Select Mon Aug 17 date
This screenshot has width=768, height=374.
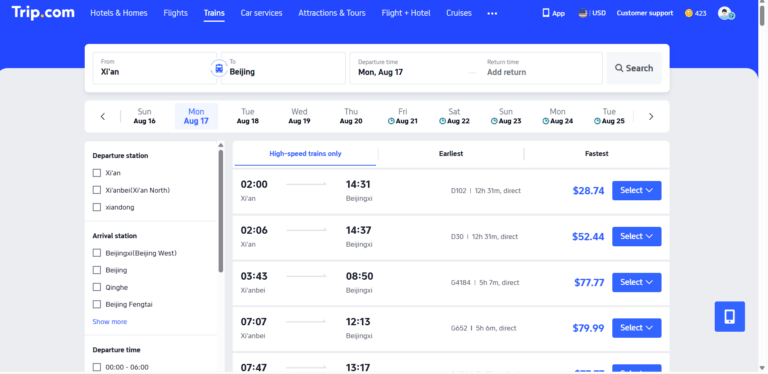(196, 117)
